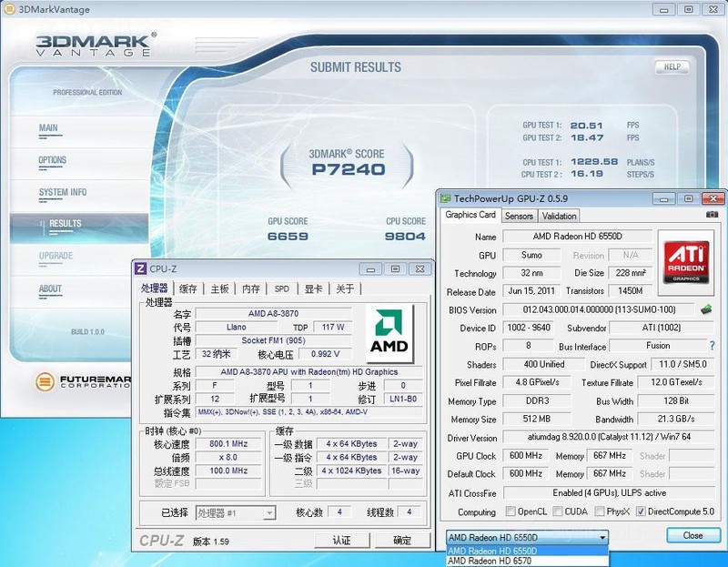Click the AMD logo in CPU-Z
Screen dimensions: 728x567
pyautogui.click(x=389, y=333)
